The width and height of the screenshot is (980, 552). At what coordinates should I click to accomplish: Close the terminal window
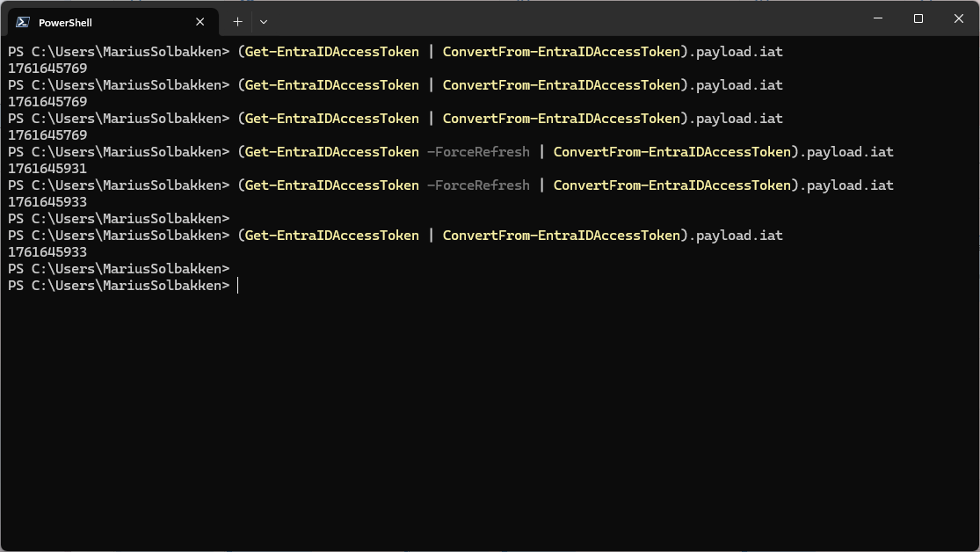[959, 18]
